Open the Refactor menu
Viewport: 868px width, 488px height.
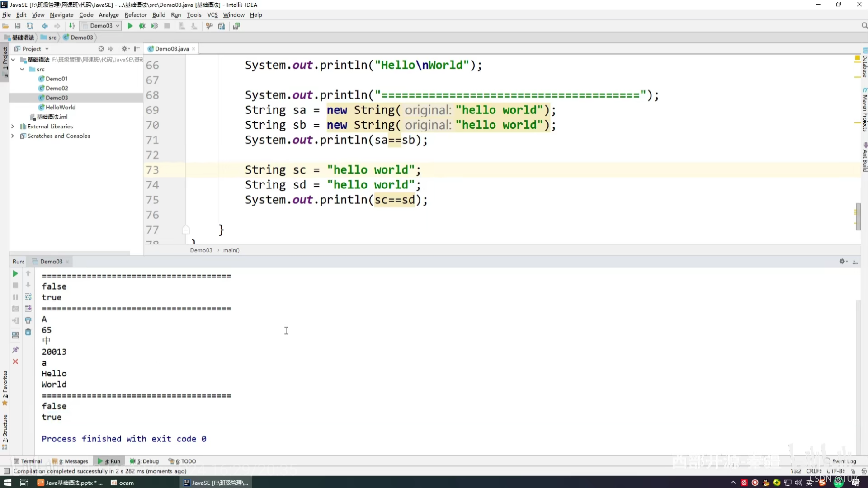click(x=136, y=15)
